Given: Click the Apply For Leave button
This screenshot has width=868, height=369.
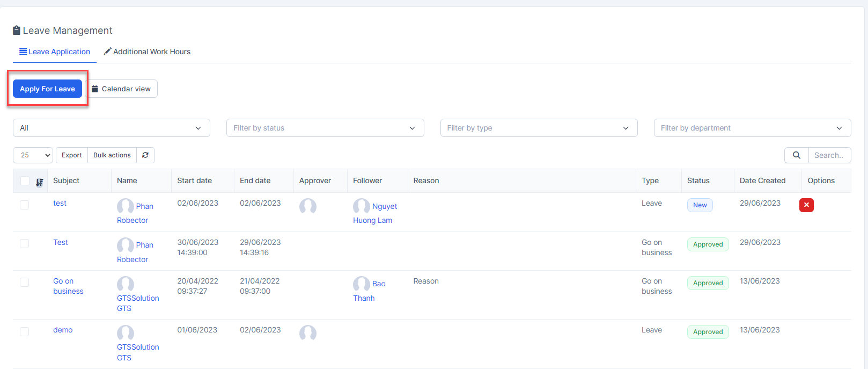Looking at the screenshot, I should click(47, 89).
